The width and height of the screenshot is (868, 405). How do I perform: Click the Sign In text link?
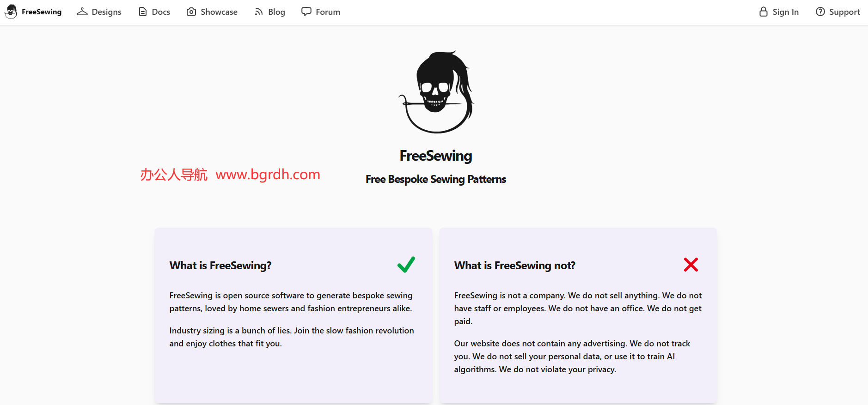[x=785, y=12]
